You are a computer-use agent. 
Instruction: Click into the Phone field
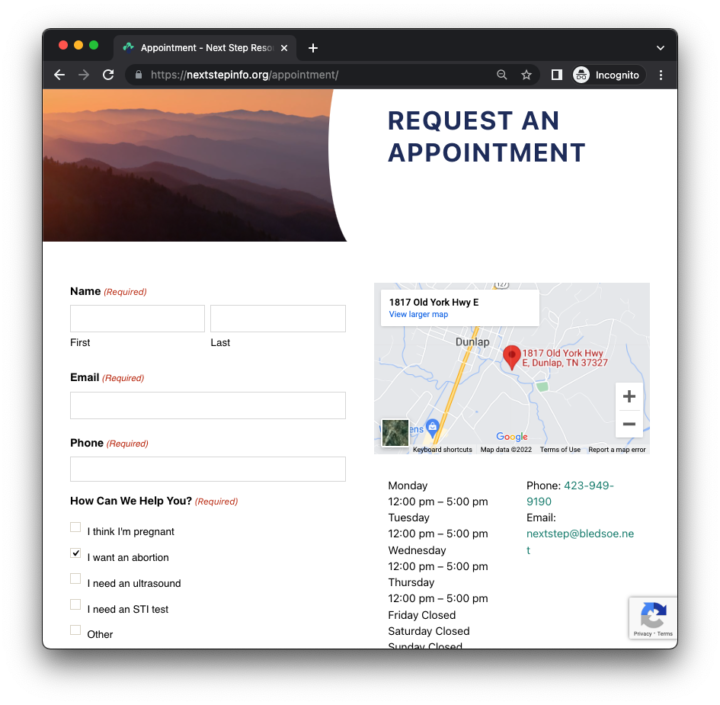point(208,469)
